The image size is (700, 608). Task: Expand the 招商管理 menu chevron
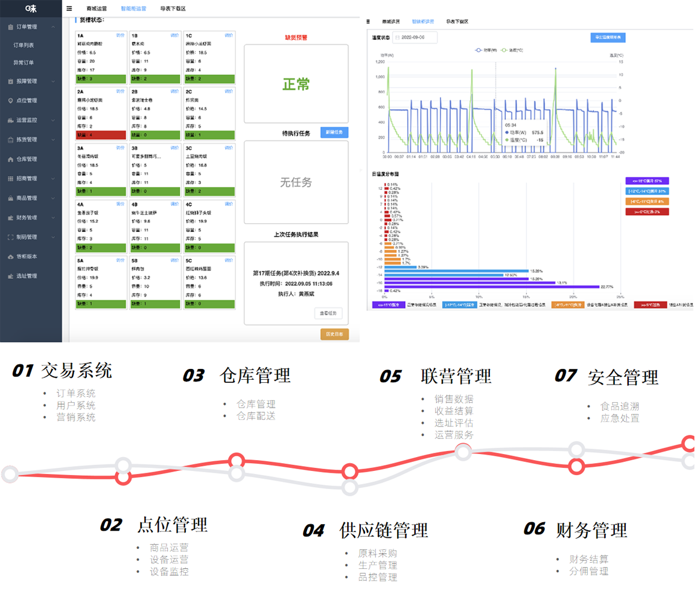[x=53, y=179]
